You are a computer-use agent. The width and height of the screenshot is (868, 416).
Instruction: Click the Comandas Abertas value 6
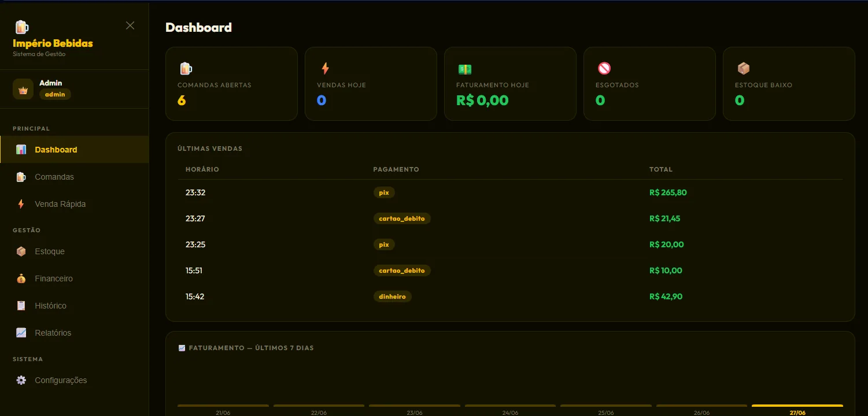pyautogui.click(x=182, y=101)
